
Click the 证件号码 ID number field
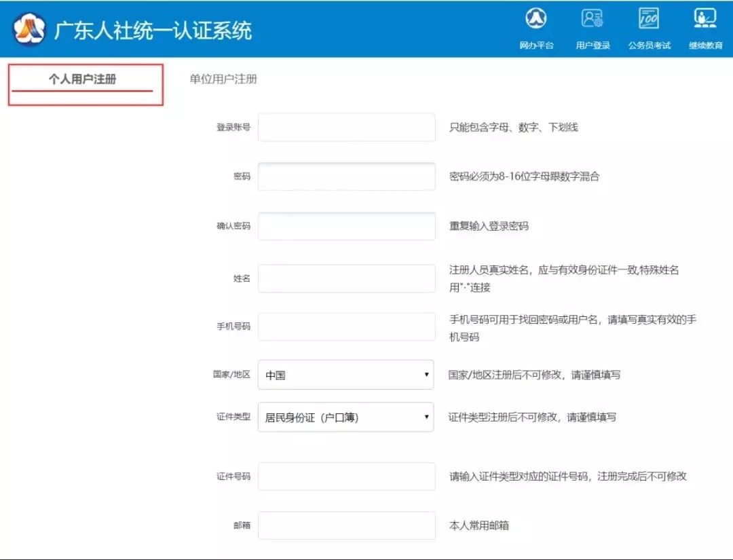(x=346, y=476)
